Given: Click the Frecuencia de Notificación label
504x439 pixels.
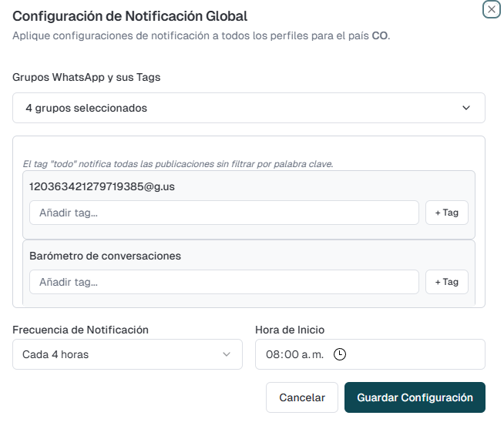Looking at the screenshot, I should coord(80,330).
